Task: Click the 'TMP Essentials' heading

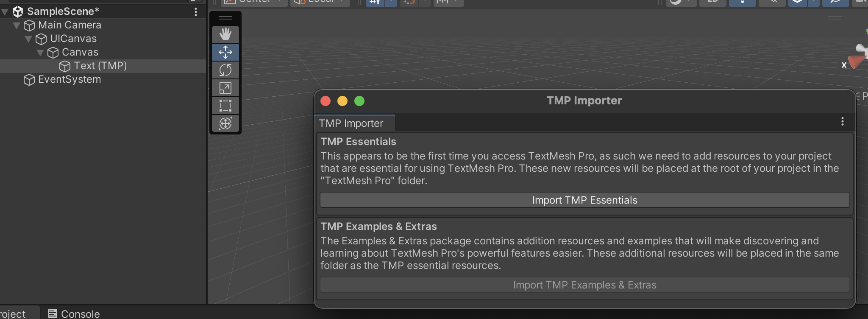Action: coord(358,142)
